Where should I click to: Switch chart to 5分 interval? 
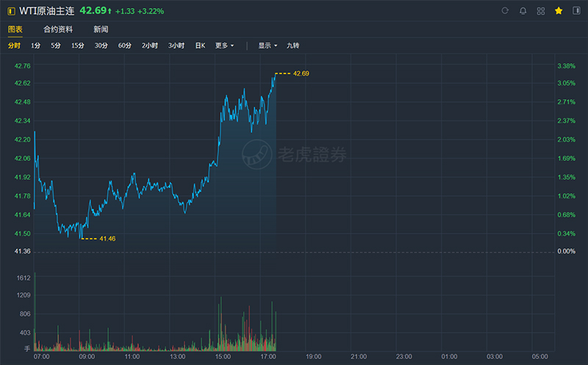pos(56,46)
